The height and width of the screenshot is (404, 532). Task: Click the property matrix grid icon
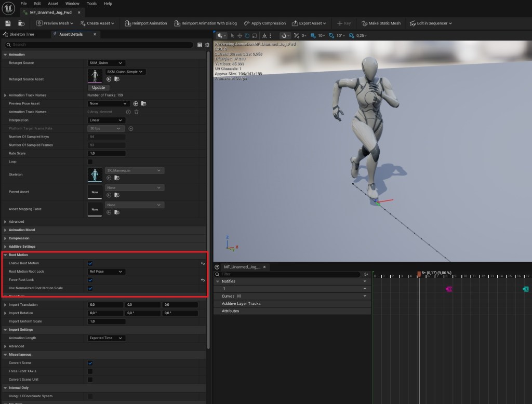tap(199, 45)
